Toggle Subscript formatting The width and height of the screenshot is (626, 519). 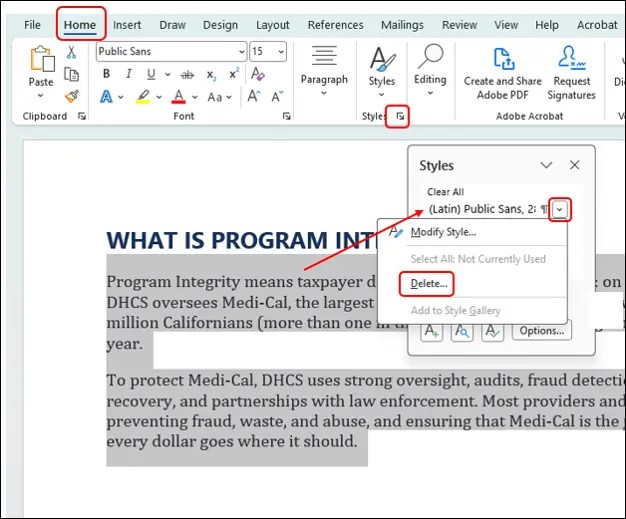pos(211,75)
